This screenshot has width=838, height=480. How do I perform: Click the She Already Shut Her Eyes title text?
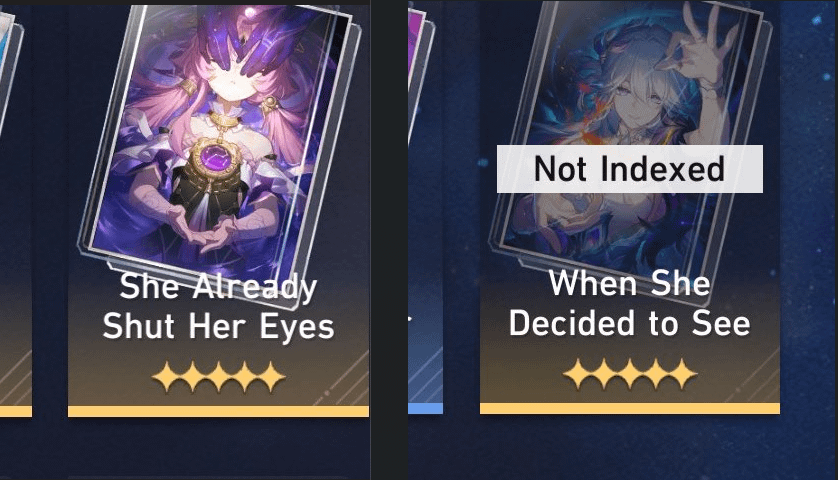pyautogui.click(x=218, y=306)
